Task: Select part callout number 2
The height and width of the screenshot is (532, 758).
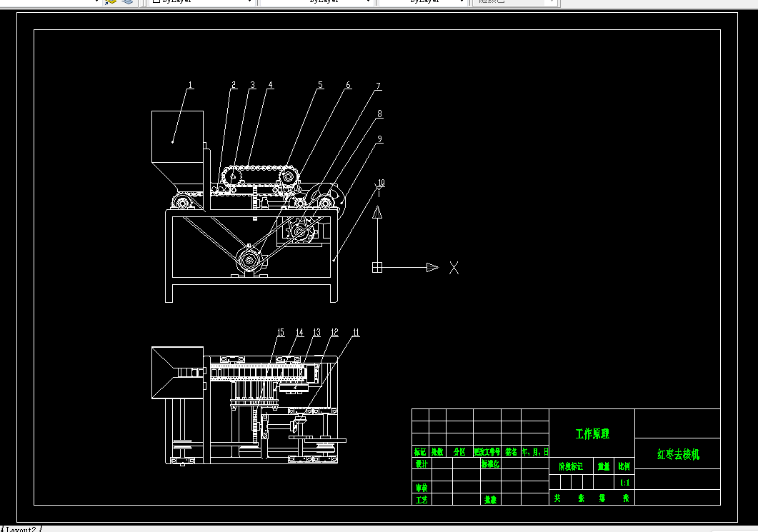Action: (x=234, y=85)
